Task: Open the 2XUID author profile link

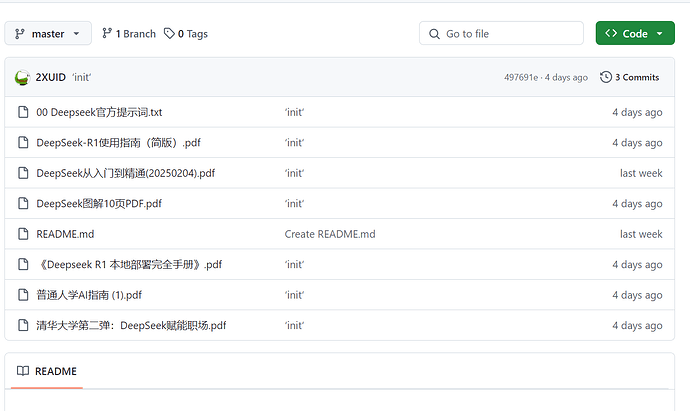Action: click(51, 77)
